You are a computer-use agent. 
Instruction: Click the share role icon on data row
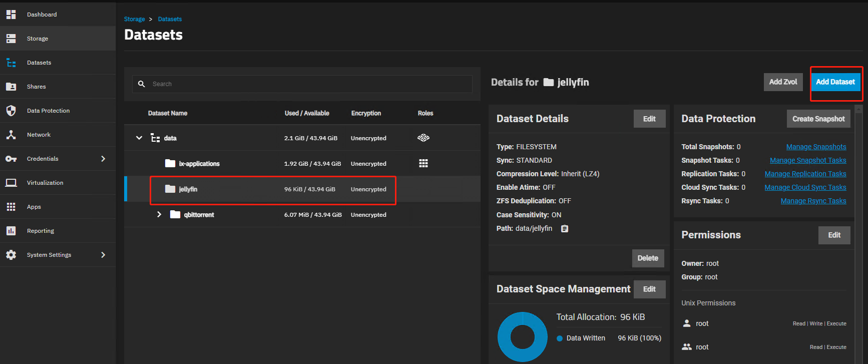[x=423, y=138]
